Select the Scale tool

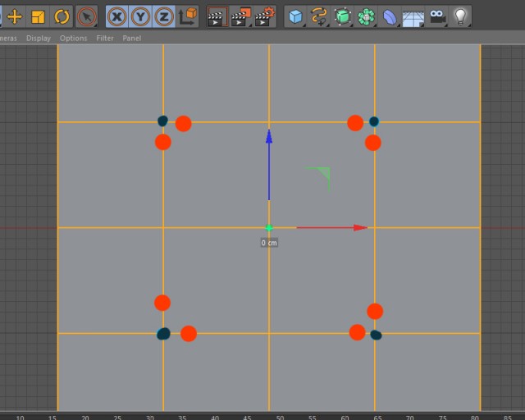(39, 16)
